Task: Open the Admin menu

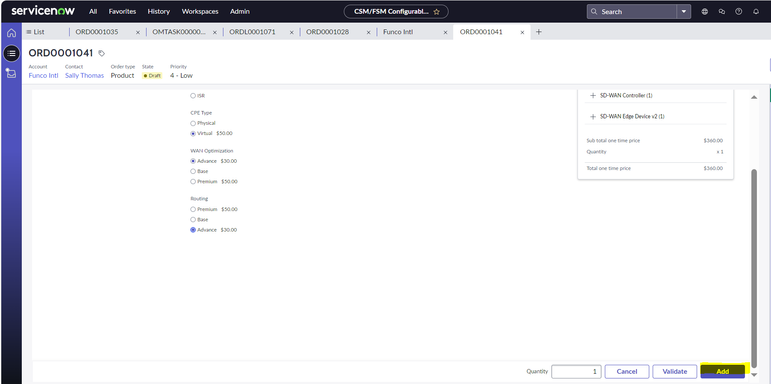Action: point(239,11)
